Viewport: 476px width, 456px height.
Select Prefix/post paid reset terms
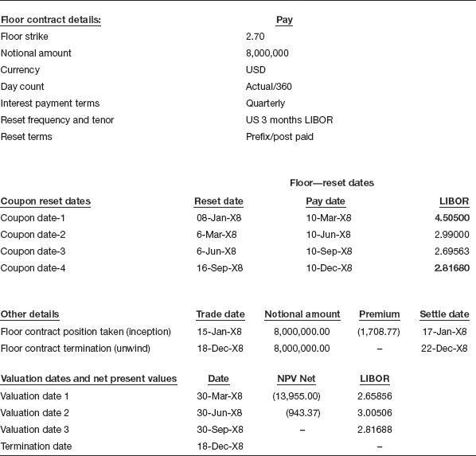tap(279, 137)
